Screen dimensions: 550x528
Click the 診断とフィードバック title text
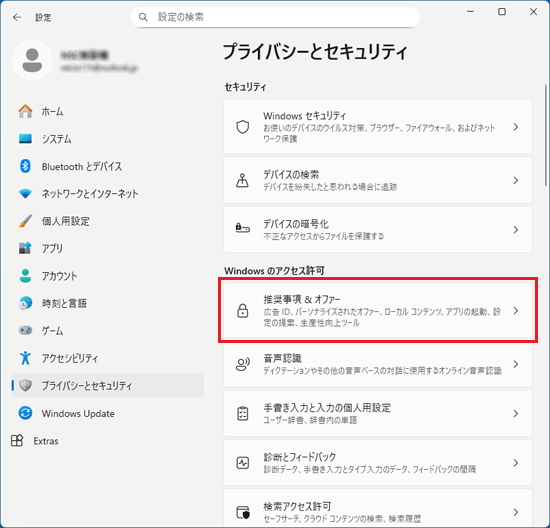click(300, 457)
